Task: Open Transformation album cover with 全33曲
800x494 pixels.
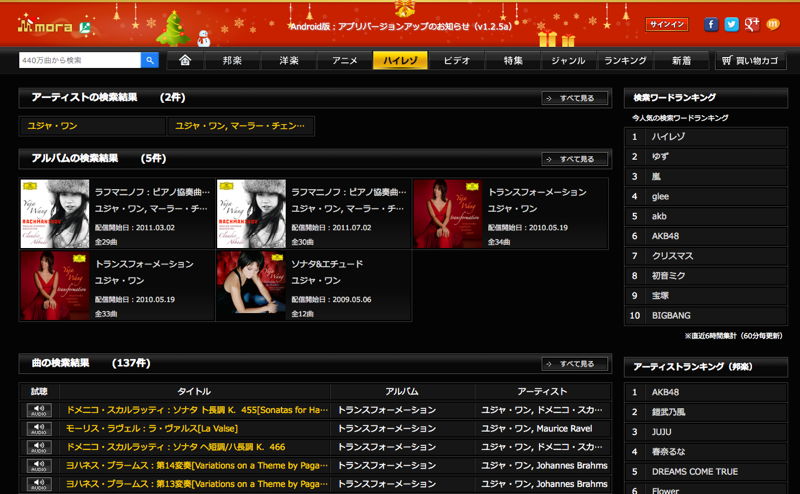Action: 55,286
